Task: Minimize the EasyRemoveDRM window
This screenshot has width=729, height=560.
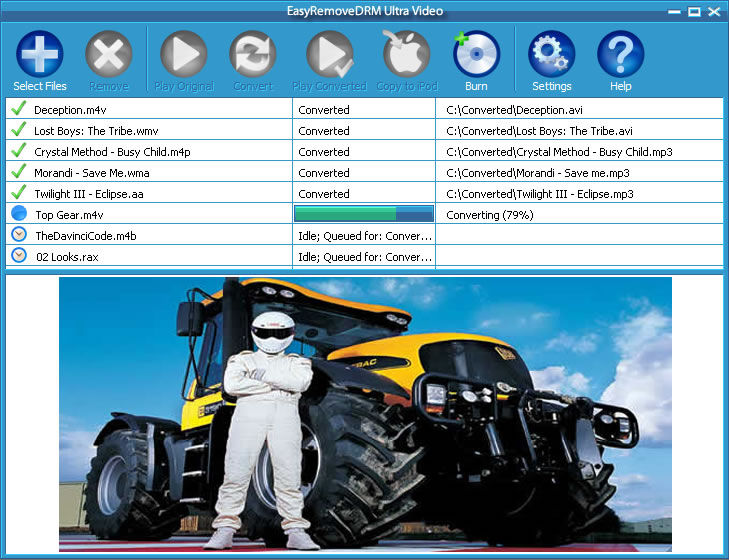Action: pyautogui.click(x=674, y=12)
